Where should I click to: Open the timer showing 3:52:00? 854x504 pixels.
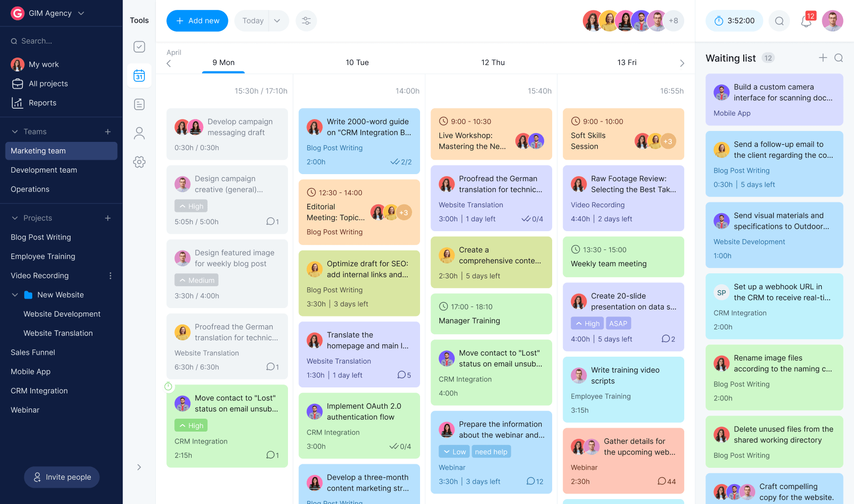[734, 21]
